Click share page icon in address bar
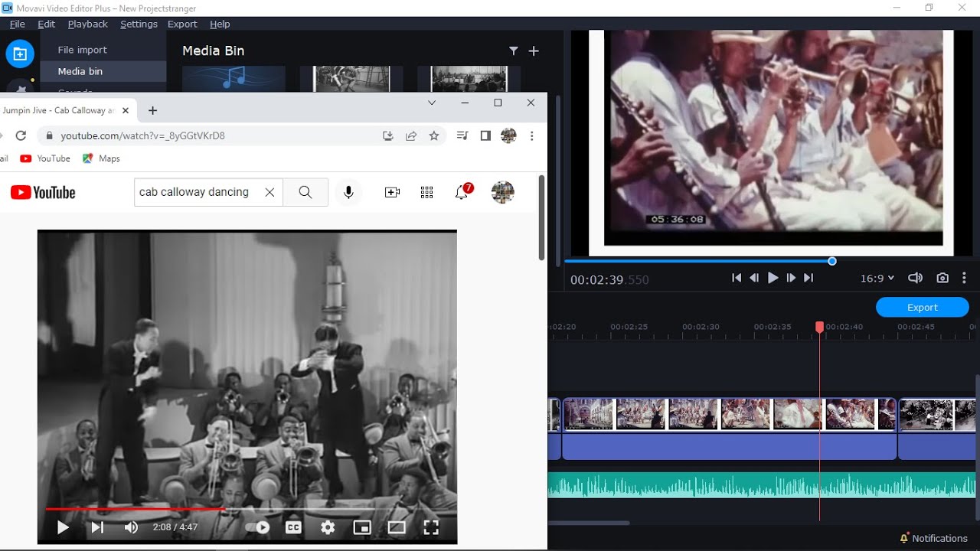This screenshot has height=551, width=980. [x=411, y=135]
